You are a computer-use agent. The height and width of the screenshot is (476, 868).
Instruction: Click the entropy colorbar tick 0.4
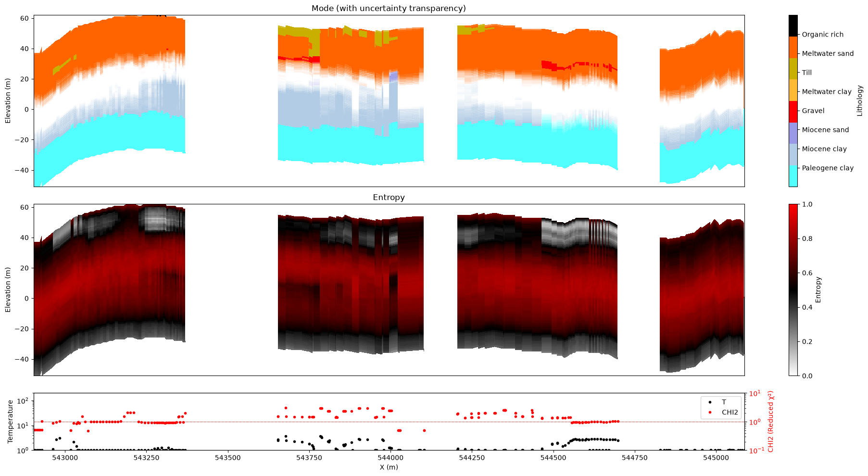pyautogui.click(x=806, y=307)
